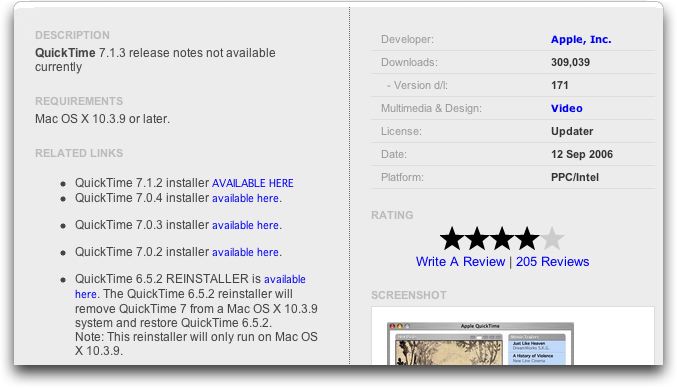Image resolution: width=677 pixels, height=388 pixels.
Task: Open the Apple QuickTime screenshot thumbnail
Action: coord(480,343)
